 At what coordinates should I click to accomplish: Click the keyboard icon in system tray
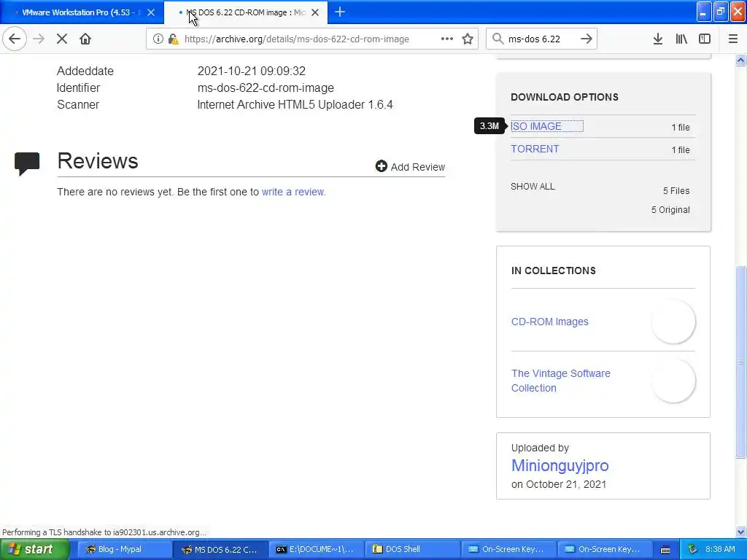(665, 550)
